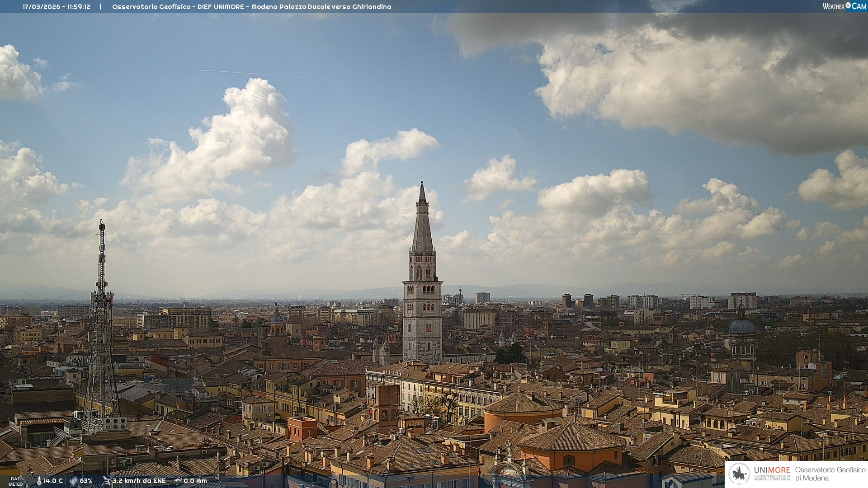Click the 63% humidity value
This screenshot has width=868, height=488.
click(86, 481)
